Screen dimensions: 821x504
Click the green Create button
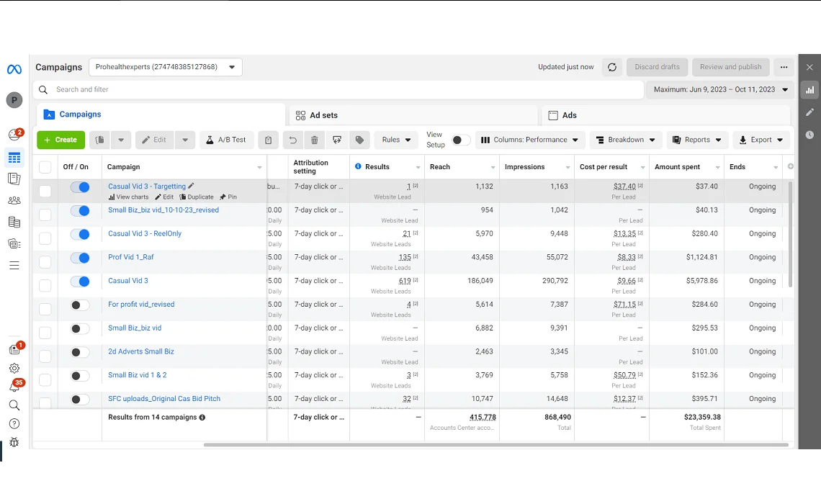click(x=61, y=140)
